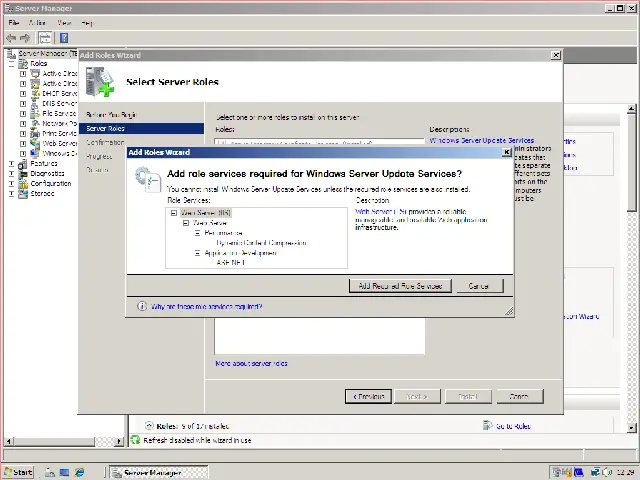640x480 pixels.
Task: Click the Diagnostics node icon
Action: (x=23, y=173)
